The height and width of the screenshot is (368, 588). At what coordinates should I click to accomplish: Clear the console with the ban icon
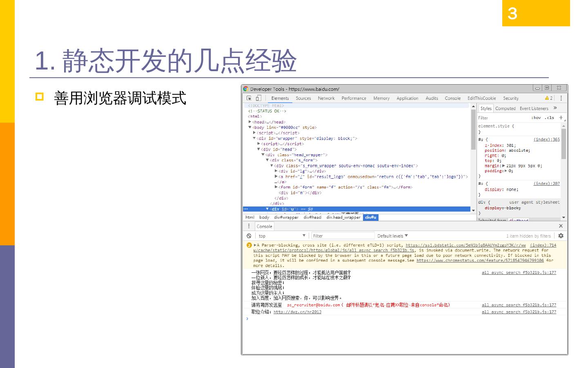click(x=249, y=236)
